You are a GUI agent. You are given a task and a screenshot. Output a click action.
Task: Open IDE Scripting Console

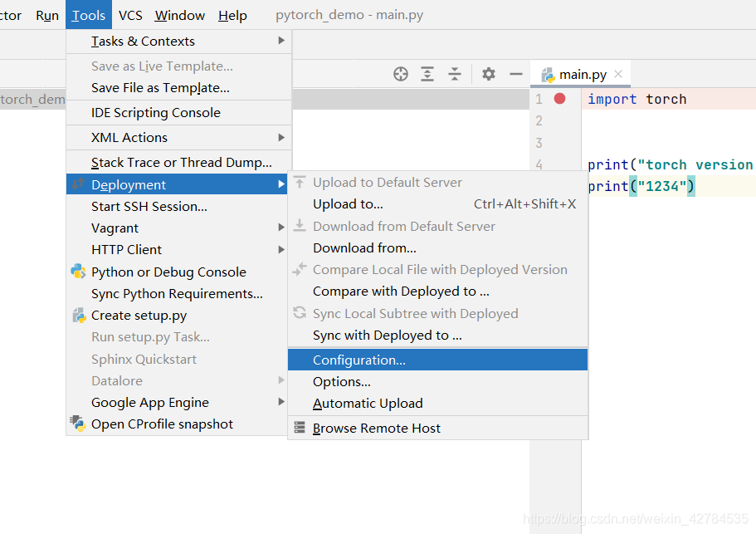179,113
